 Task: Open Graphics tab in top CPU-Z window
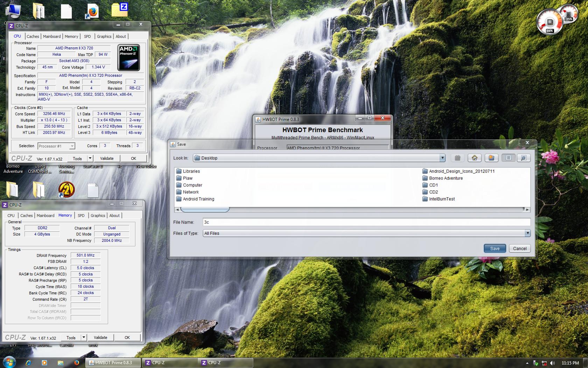tap(104, 36)
